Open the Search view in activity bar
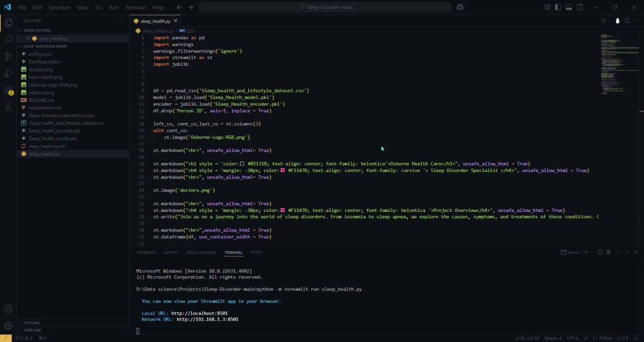644x342 pixels. point(8,40)
